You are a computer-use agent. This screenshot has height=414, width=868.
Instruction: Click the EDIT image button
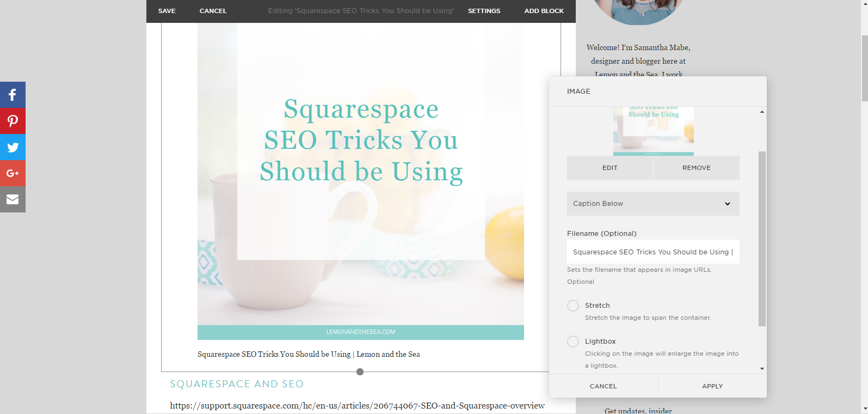[610, 168]
